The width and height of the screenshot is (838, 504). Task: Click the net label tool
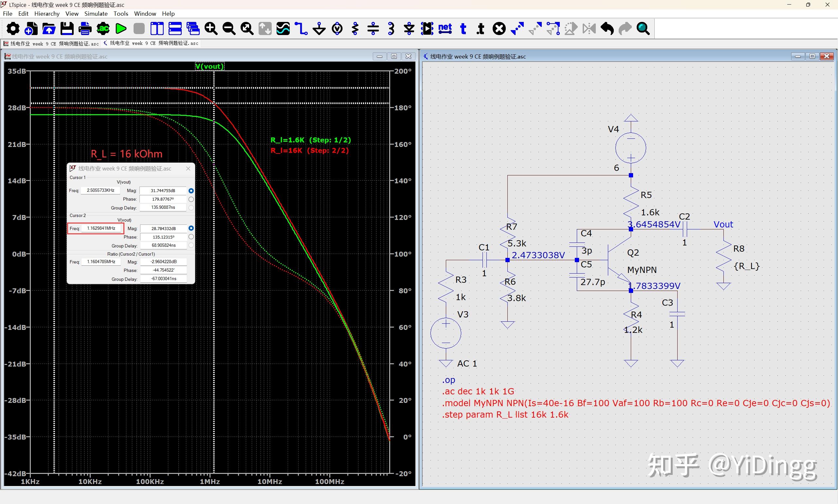[445, 28]
